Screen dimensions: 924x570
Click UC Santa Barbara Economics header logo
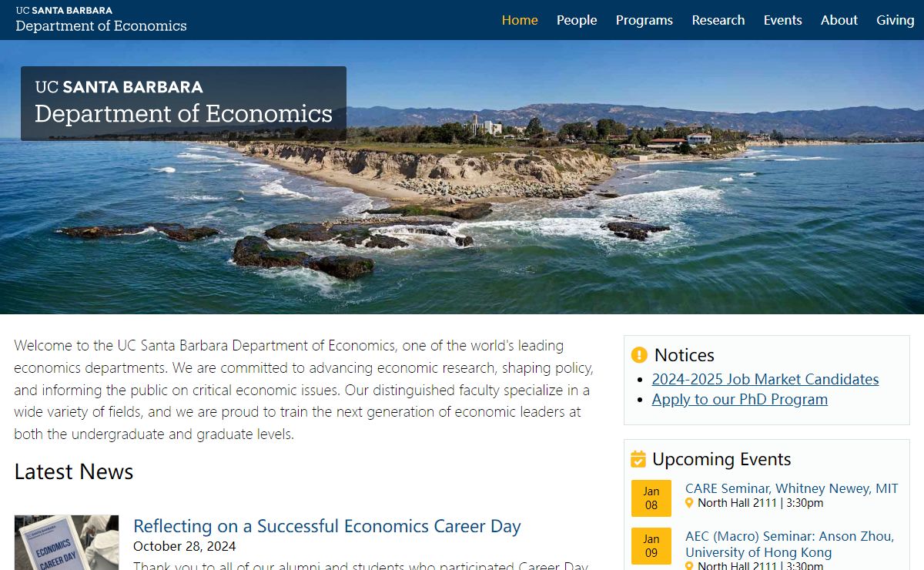click(101, 20)
